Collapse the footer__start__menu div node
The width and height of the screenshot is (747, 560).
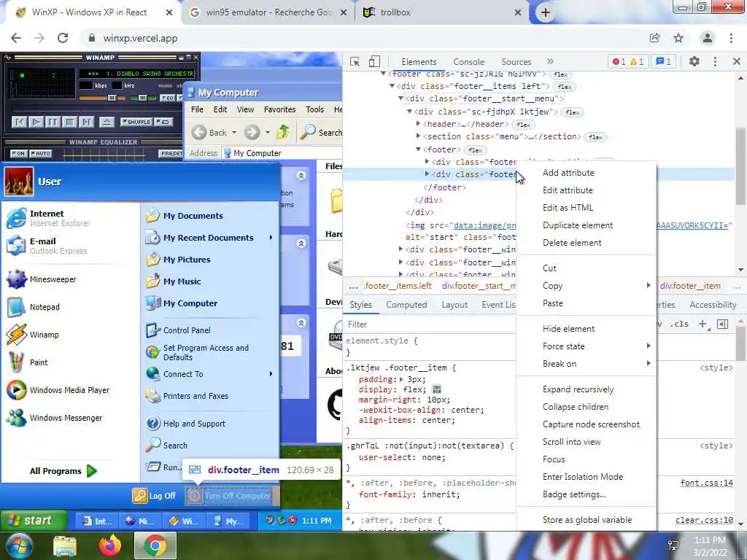[x=400, y=98]
